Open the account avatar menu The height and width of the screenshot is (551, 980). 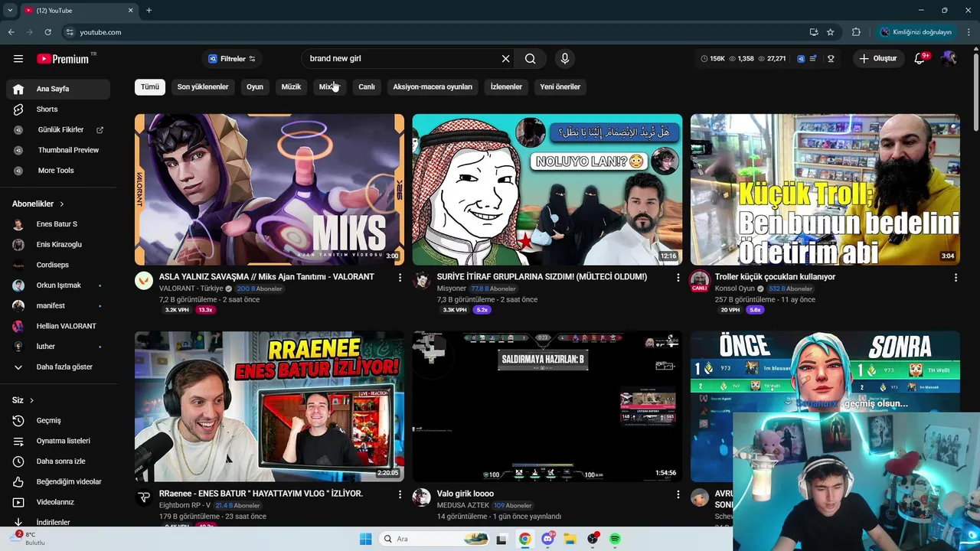(x=949, y=59)
